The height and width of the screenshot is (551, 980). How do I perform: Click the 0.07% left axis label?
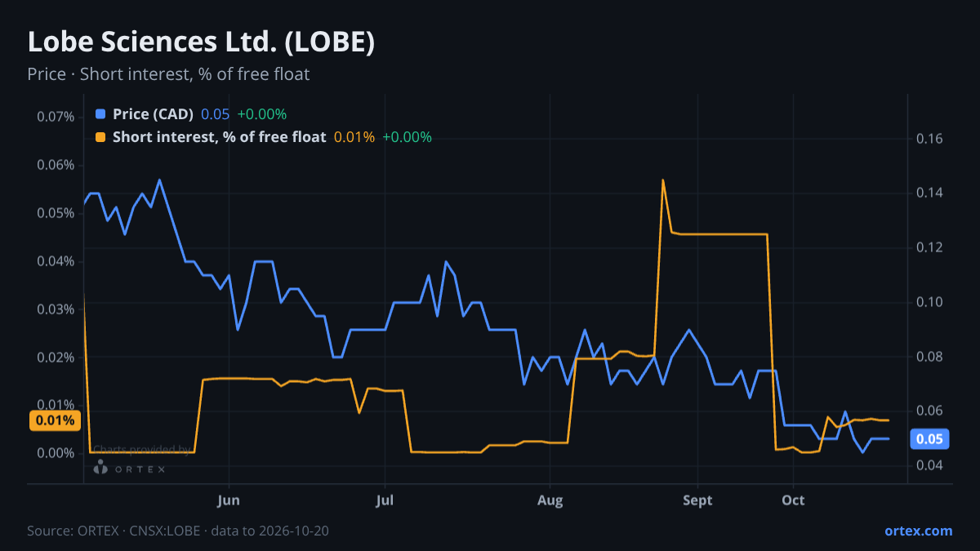point(56,117)
